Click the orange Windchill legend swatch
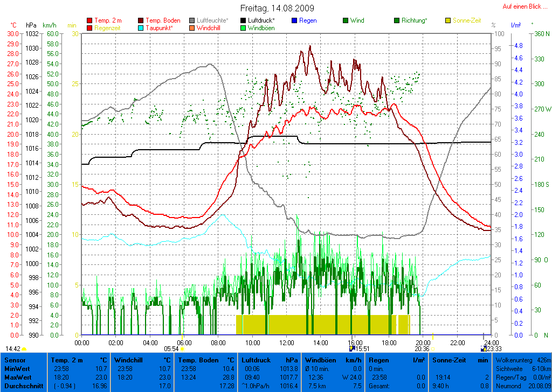Image resolution: width=552 pixels, height=392 pixels. tap(192, 28)
